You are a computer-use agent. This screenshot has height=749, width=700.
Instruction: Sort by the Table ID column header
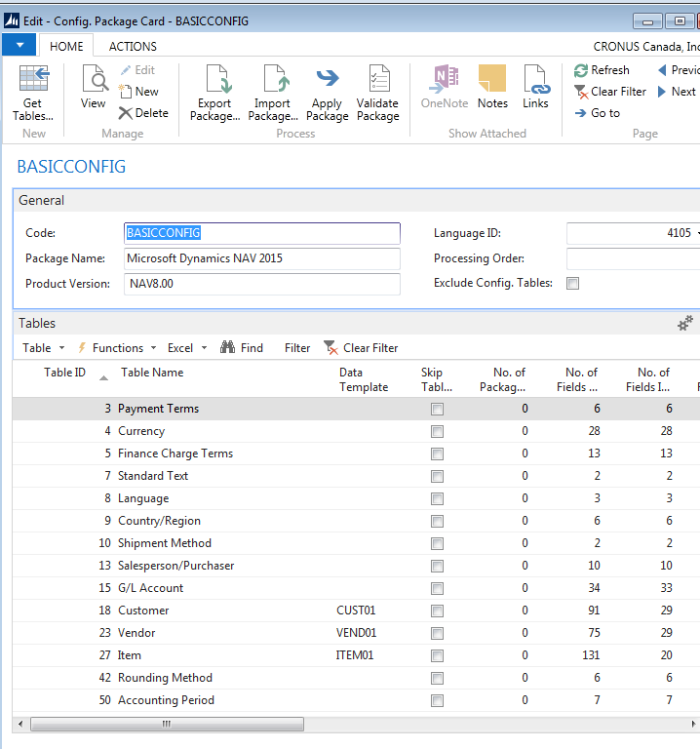tap(65, 373)
